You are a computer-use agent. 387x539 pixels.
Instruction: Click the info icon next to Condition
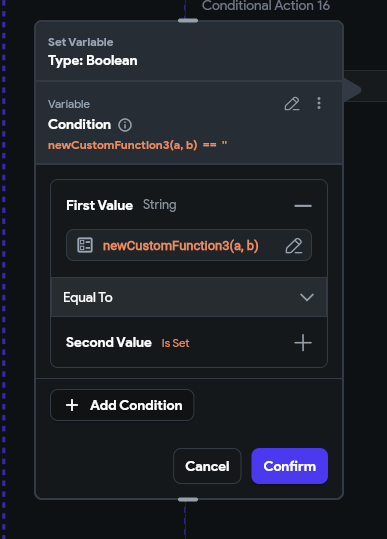pos(125,125)
